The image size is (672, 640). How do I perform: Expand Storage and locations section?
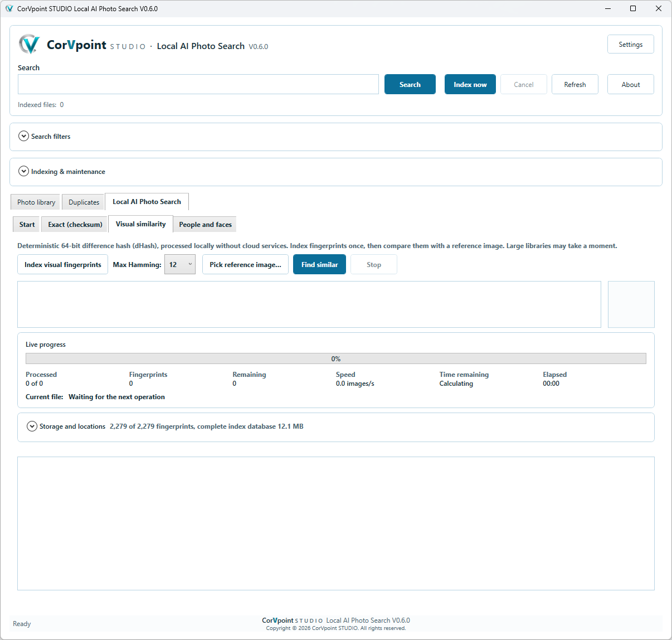(x=32, y=426)
